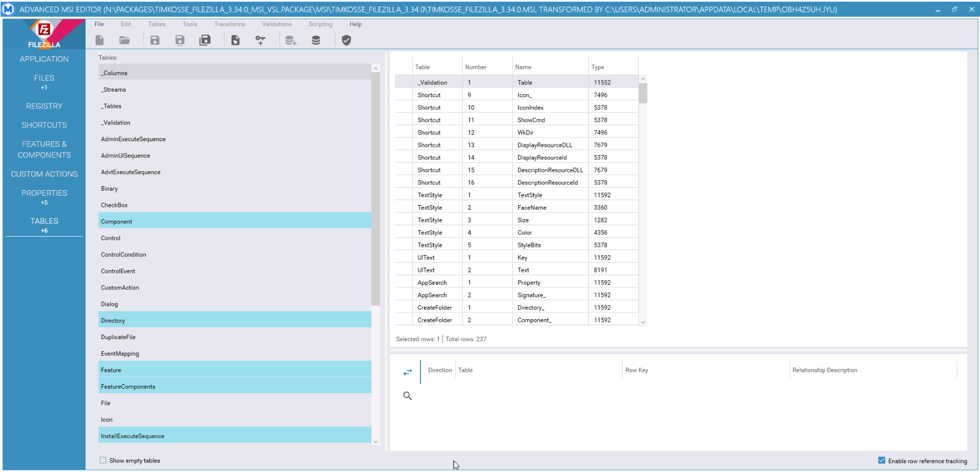Click the save as icon with dots
This screenshot has width=980, height=472.
pyautogui.click(x=180, y=40)
